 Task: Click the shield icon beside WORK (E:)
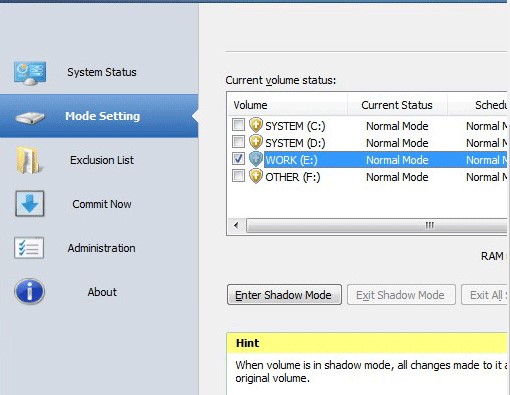256,159
